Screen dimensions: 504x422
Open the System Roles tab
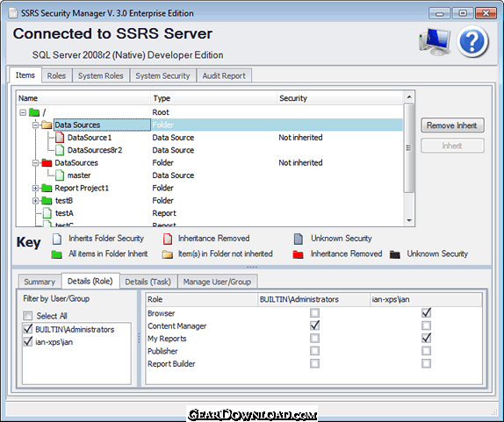click(x=101, y=75)
